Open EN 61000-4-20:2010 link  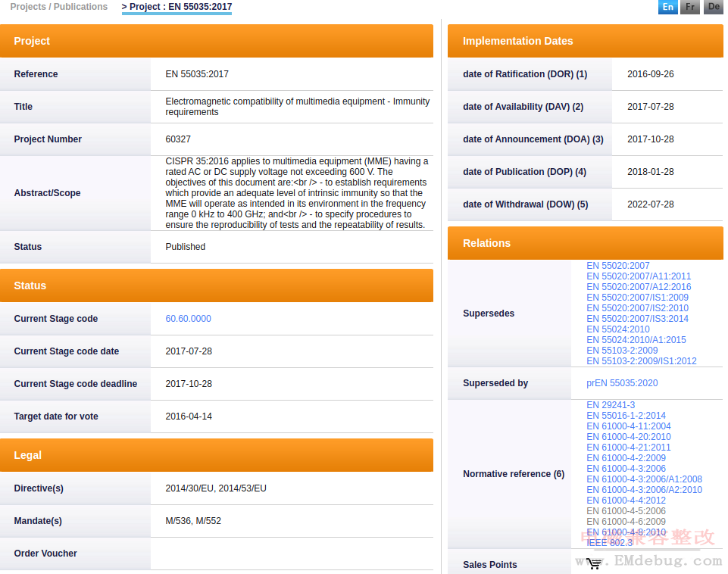click(x=629, y=437)
